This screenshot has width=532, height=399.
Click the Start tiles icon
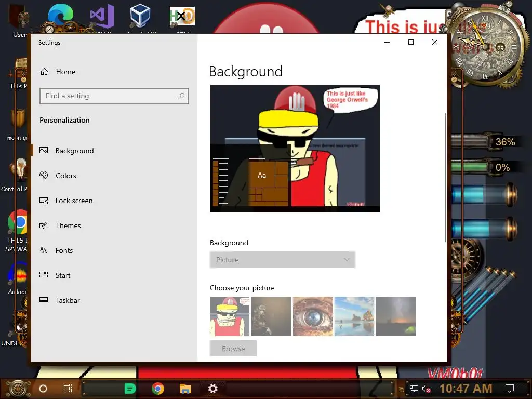click(44, 275)
